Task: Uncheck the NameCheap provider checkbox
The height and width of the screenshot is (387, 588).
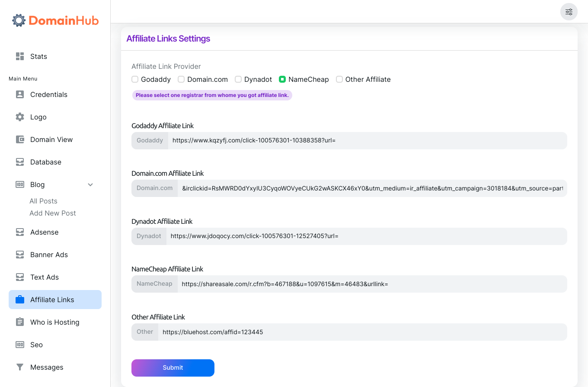Action: pos(282,79)
